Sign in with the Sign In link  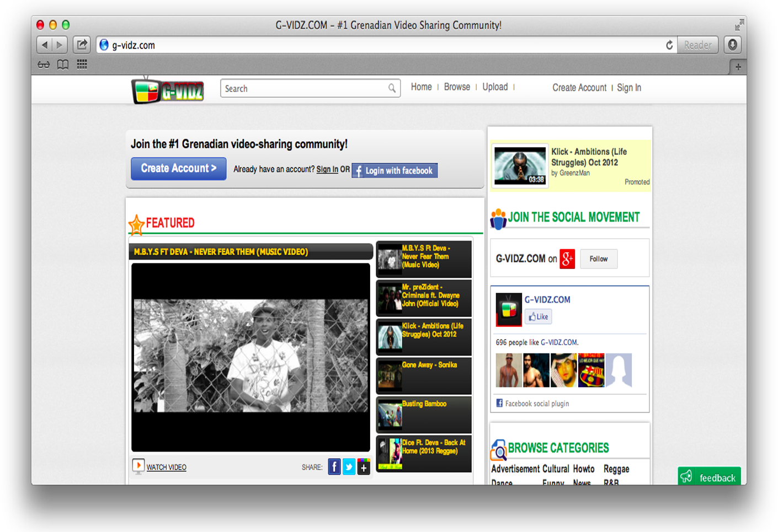click(x=327, y=169)
